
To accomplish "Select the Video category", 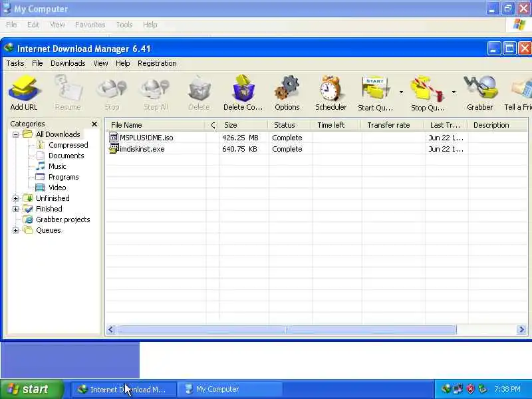I will tap(57, 188).
